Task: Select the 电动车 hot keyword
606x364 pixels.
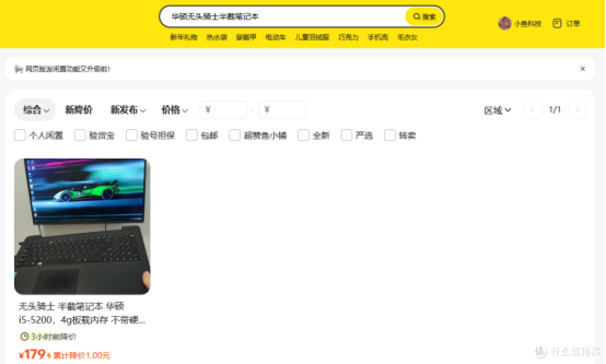Action: coord(276,38)
